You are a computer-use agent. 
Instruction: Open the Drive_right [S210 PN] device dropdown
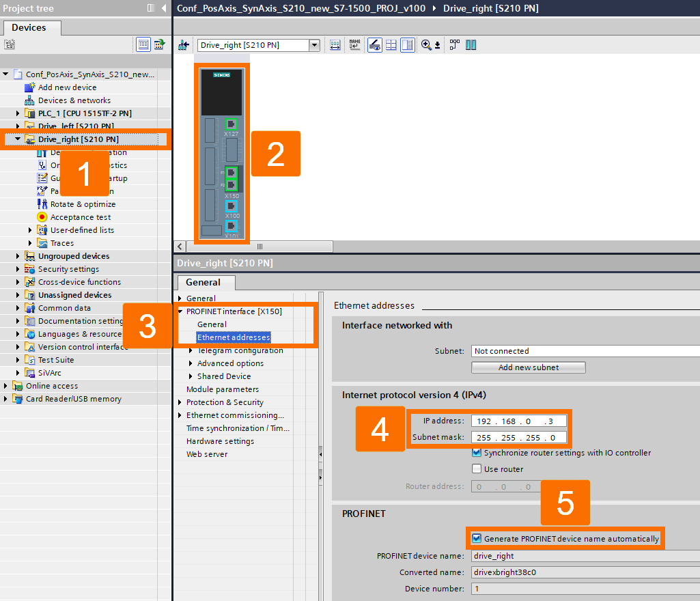[x=314, y=45]
